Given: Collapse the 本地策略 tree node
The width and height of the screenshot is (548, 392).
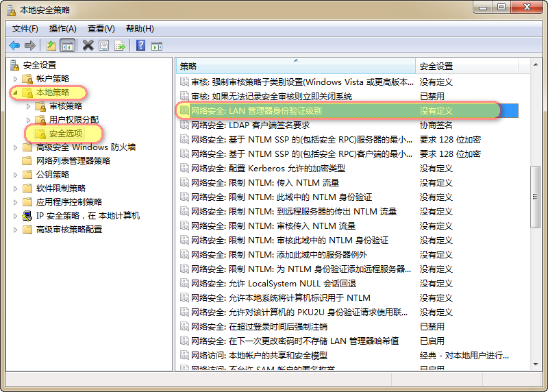Looking at the screenshot, I should [16, 93].
